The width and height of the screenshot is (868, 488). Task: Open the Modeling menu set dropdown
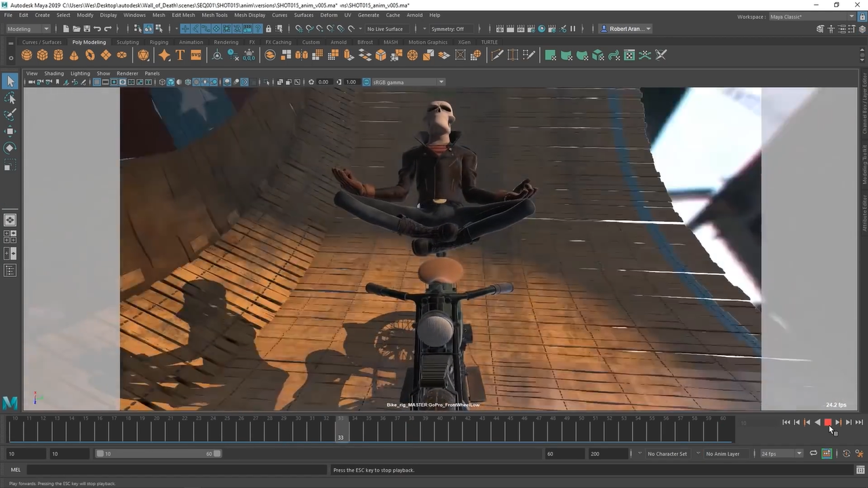[x=27, y=29]
